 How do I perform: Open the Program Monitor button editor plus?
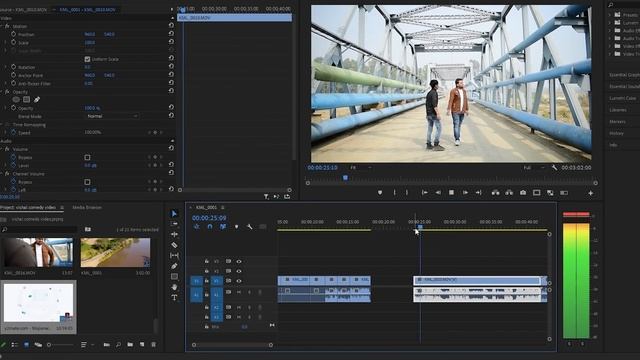click(591, 193)
